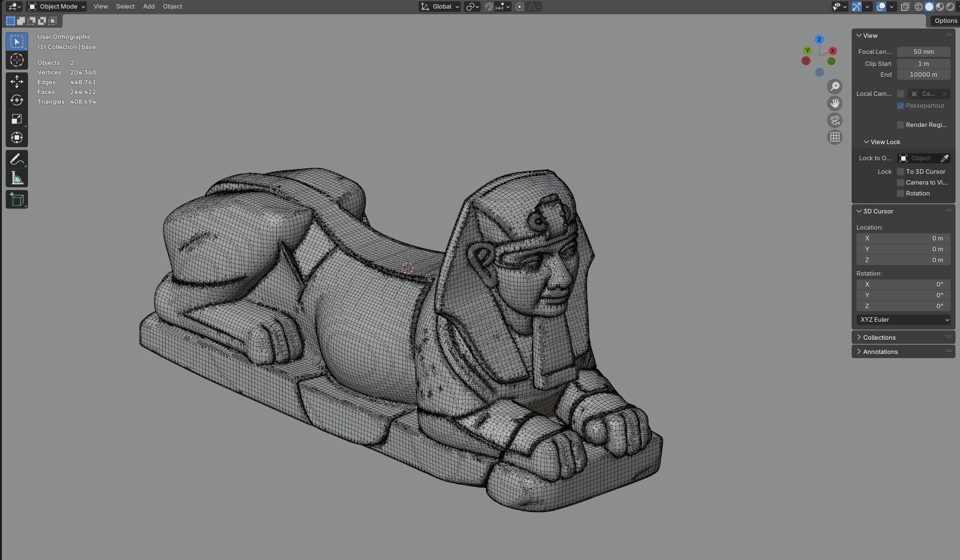Select the Move tool
The width and height of the screenshot is (960, 560).
(17, 81)
